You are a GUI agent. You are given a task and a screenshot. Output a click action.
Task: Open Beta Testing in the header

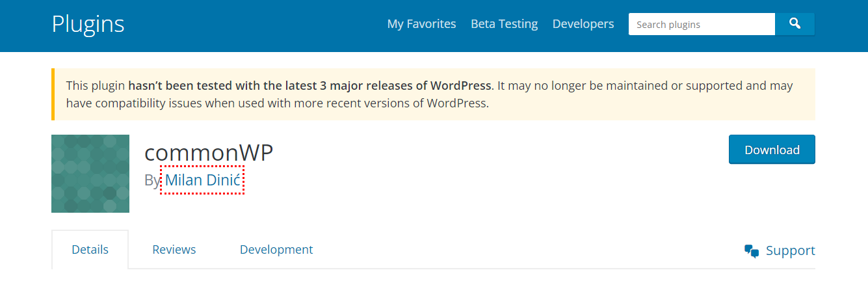pyautogui.click(x=504, y=24)
